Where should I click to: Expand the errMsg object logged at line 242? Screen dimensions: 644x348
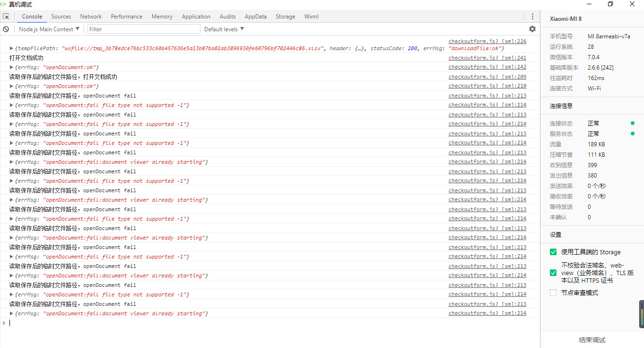point(12,67)
